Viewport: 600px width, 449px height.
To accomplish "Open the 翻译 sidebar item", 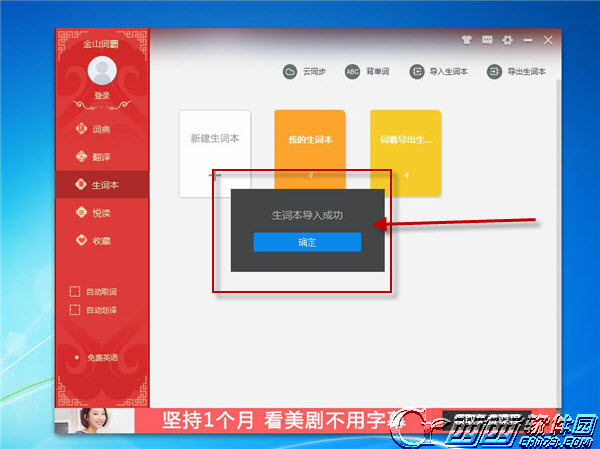I will point(102,157).
